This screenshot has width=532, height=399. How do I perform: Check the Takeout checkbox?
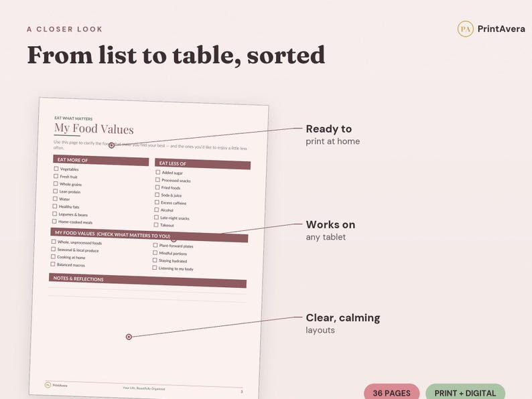coord(156,224)
